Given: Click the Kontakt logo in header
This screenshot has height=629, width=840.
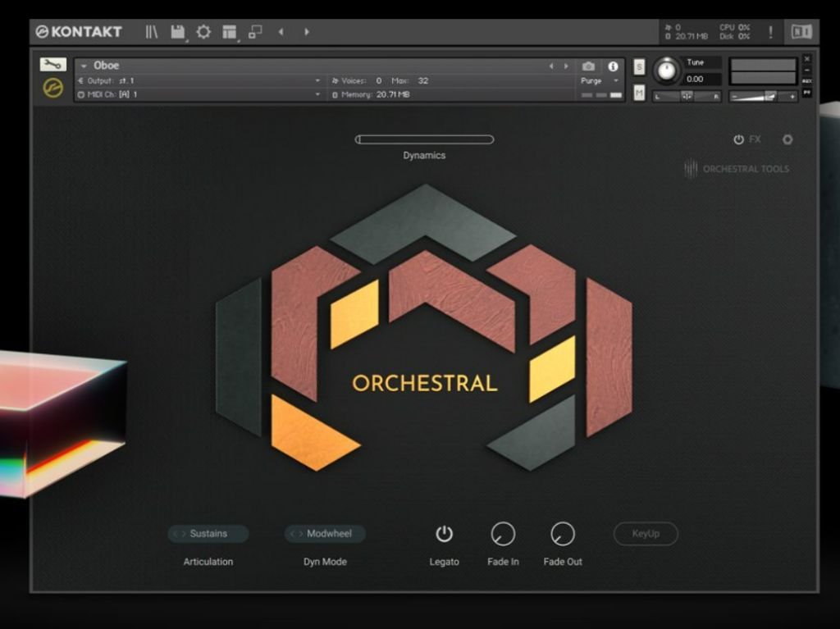Looking at the screenshot, I should [79, 32].
